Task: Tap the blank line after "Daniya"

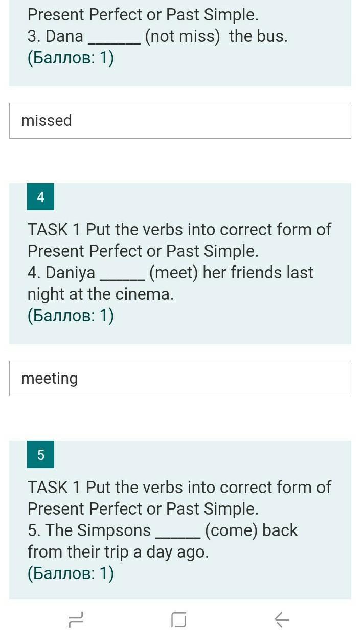Action: pos(123,276)
